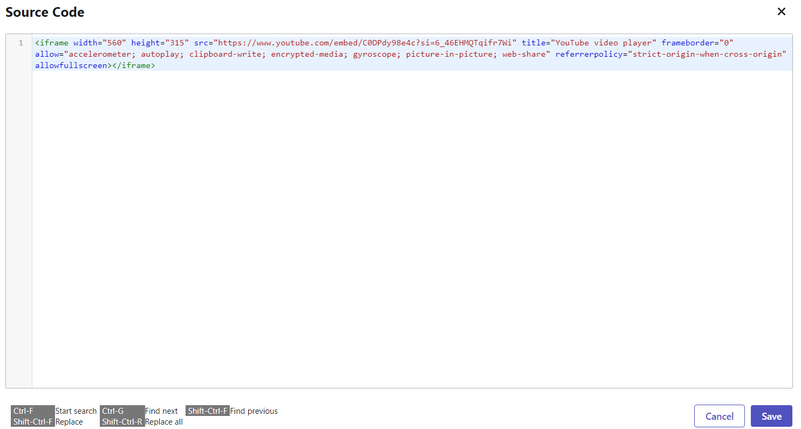Click inside the iframe code line
The width and height of the screenshot is (801, 429).
[x=412, y=54]
